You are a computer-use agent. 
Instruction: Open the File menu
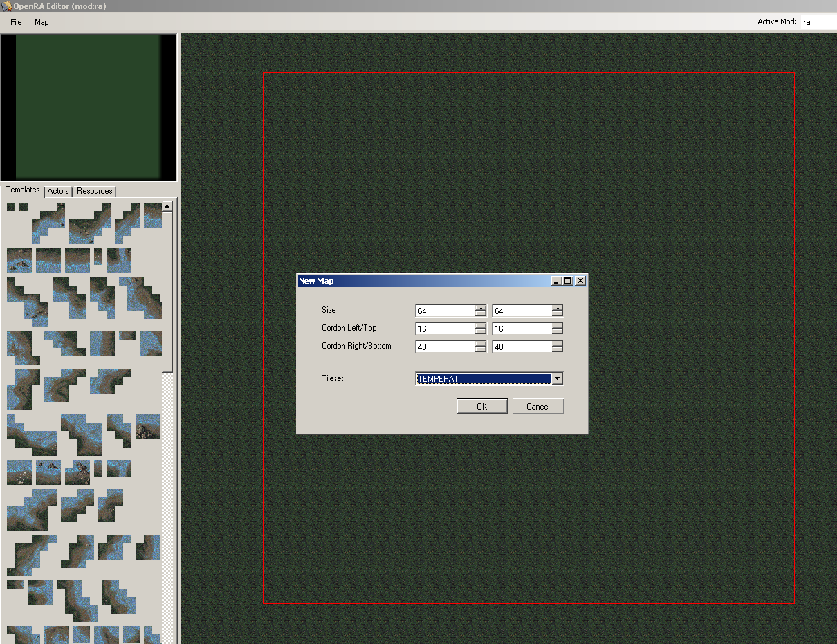pyautogui.click(x=16, y=22)
